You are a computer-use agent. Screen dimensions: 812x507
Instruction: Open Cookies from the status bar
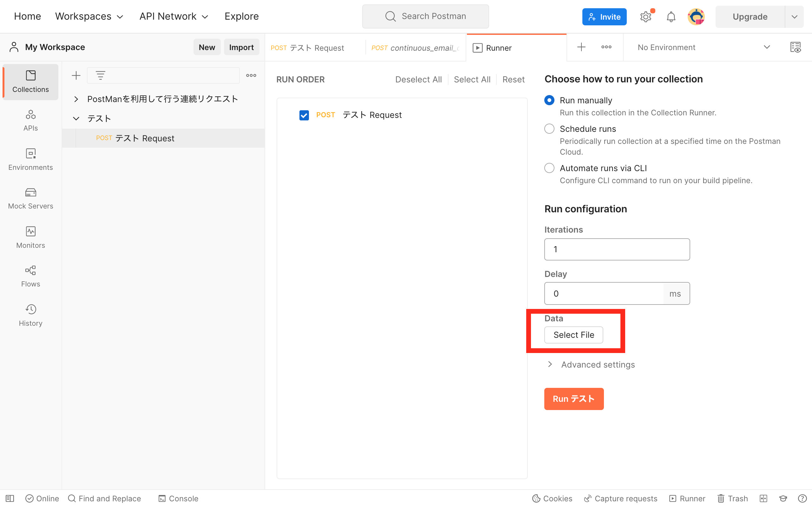[x=552, y=498]
